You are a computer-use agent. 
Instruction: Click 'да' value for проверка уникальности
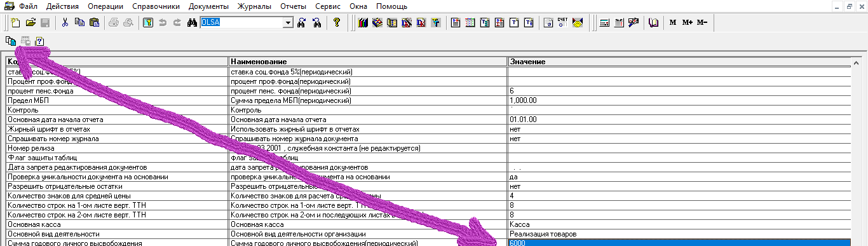coord(679,177)
